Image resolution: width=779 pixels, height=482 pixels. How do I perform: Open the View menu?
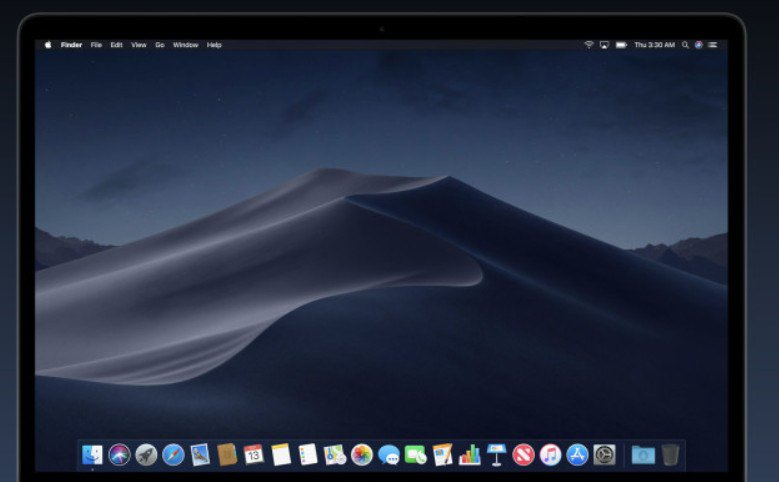click(139, 45)
